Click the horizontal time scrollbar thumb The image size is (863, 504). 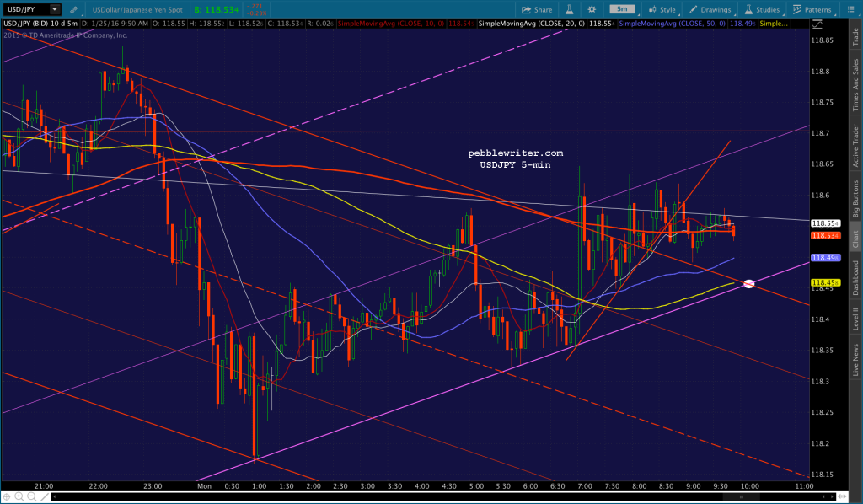[x=741, y=497]
